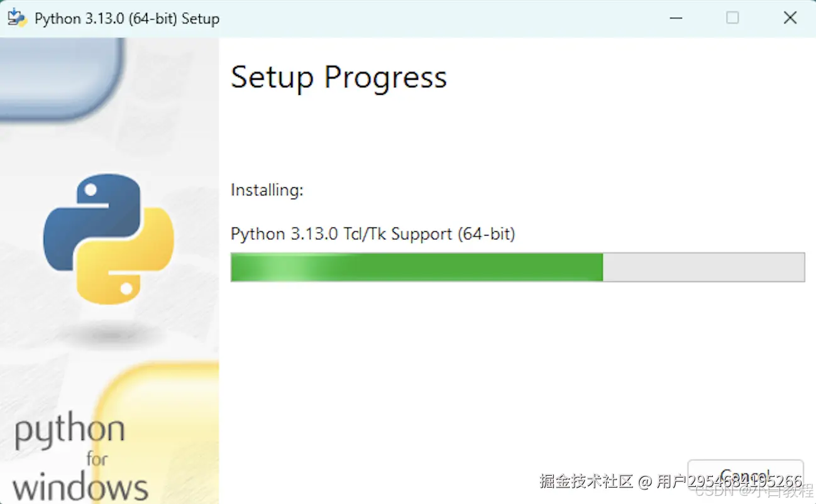Click the maximize button
This screenshot has height=504, width=816.
[732, 18]
